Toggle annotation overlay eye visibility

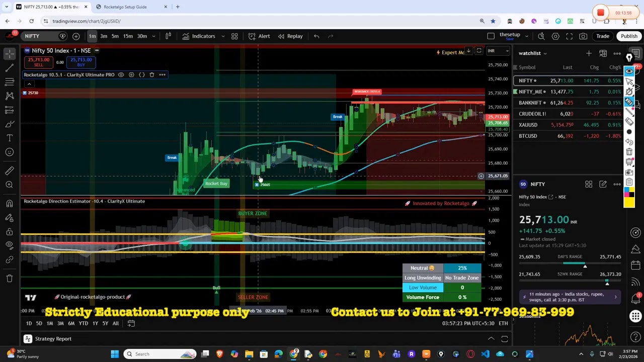coord(629,71)
